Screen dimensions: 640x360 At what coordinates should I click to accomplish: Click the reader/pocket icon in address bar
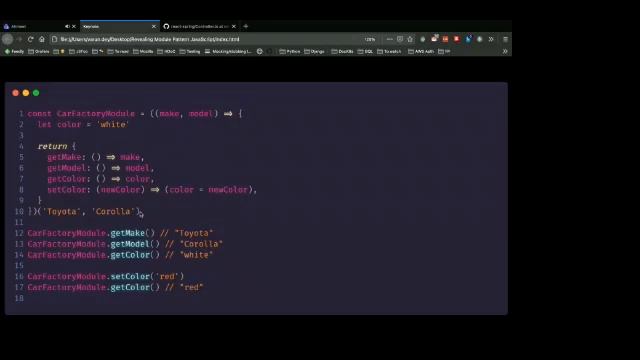pyautogui.click(x=400, y=39)
